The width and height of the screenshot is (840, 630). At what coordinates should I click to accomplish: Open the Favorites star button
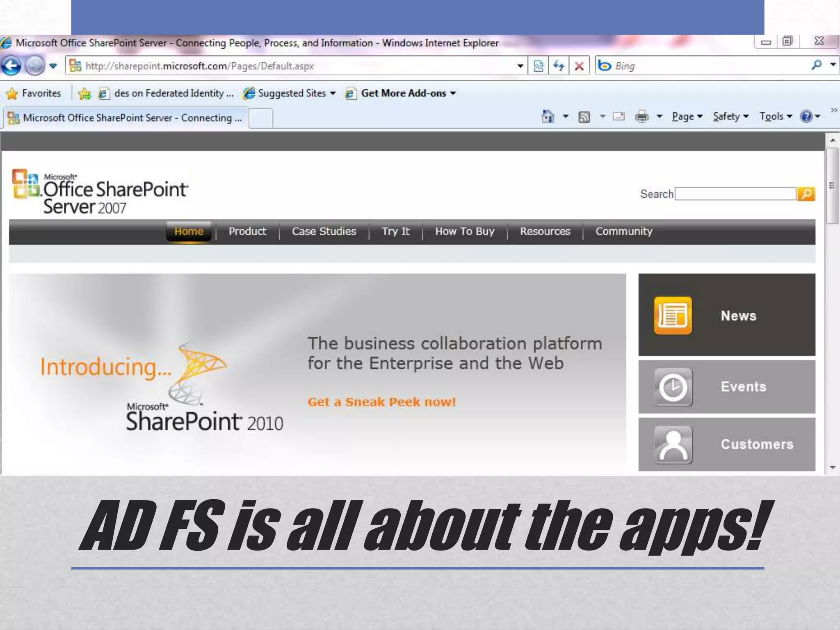click(34, 94)
